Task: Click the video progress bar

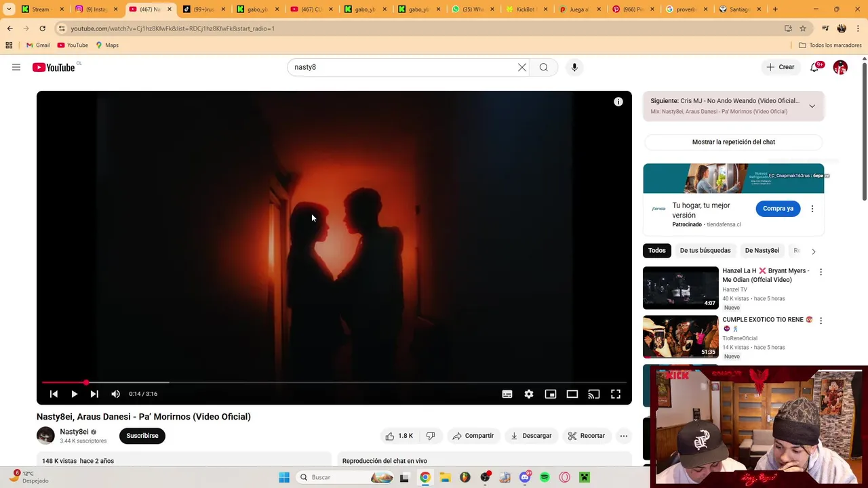Action: tap(334, 382)
